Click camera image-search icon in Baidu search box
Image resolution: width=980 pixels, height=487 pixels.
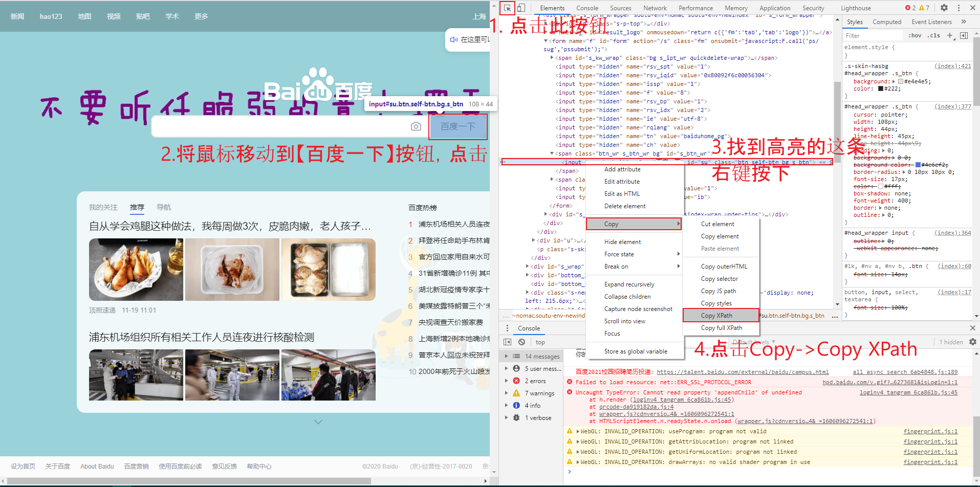416,126
